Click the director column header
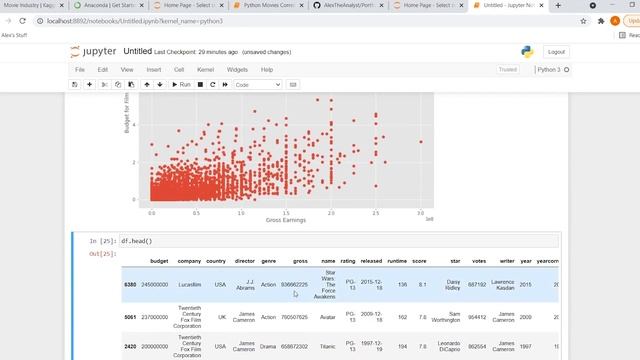This screenshot has height=360, width=640. click(245, 261)
